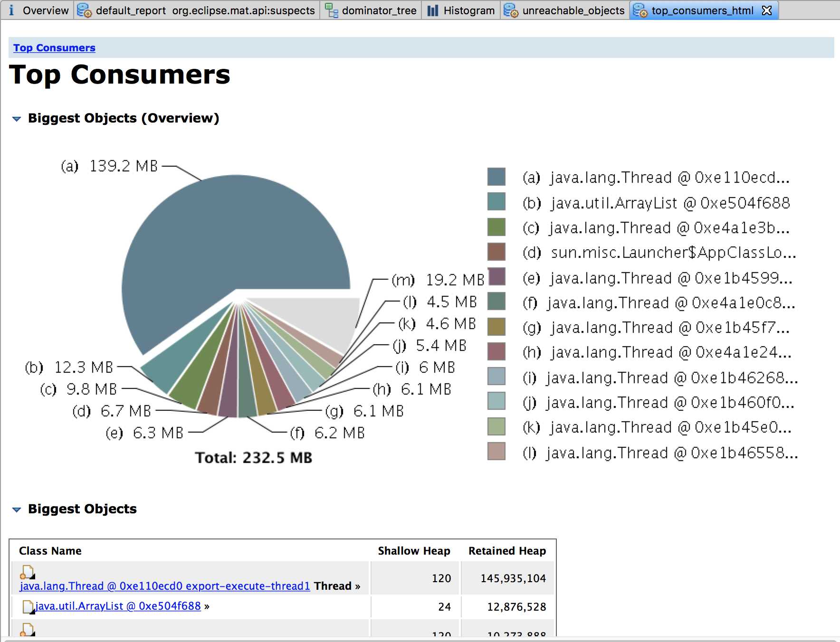Click legend swatch (k) Thread 0xe1b45e0
The width and height of the screenshot is (840, 642).
tap(496, 426)
